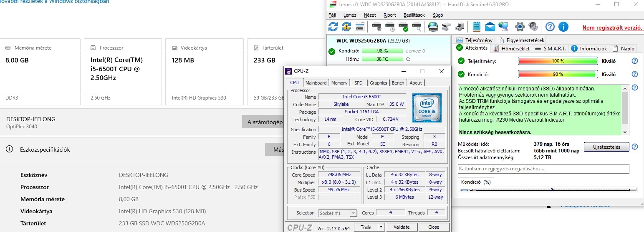Select the Kondíció (%) graph tab
This screenshot has height=232, width=644.
(476, 182)
